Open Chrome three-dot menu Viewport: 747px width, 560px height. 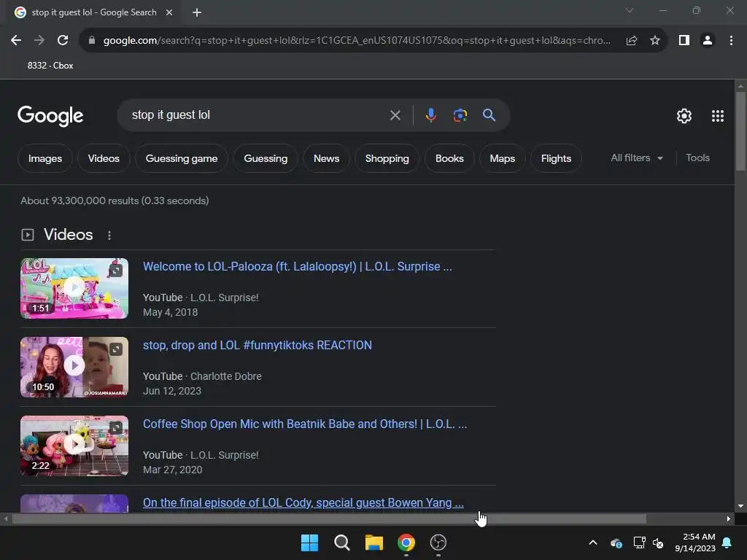coord(731,41)
